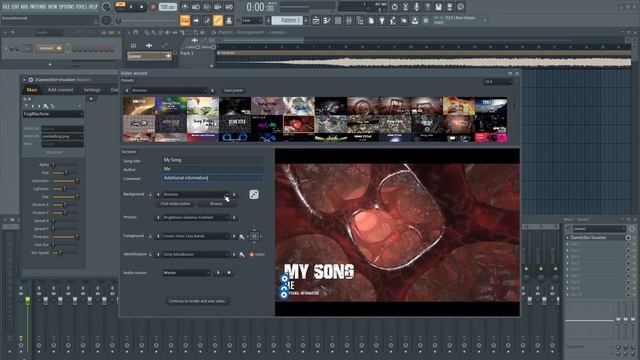Click the transport stop button
Viewport: 640px width, 360px height.
142,7
